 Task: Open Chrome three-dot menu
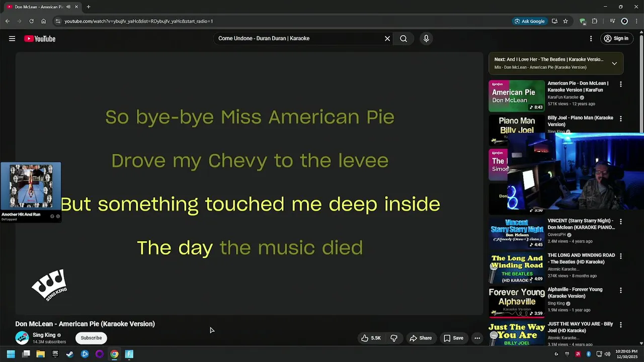pyautogui.click(x=636, y=21)
